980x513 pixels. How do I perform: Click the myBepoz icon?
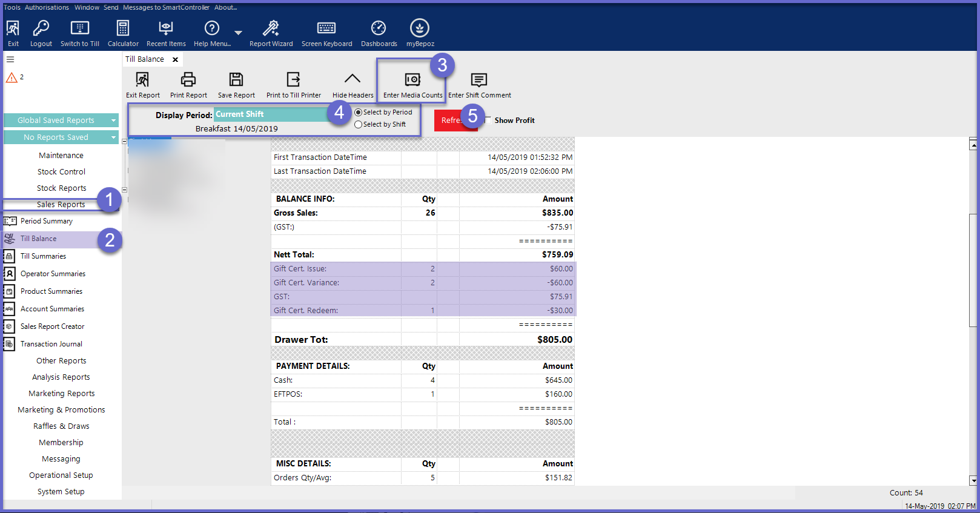click(420, 28)
